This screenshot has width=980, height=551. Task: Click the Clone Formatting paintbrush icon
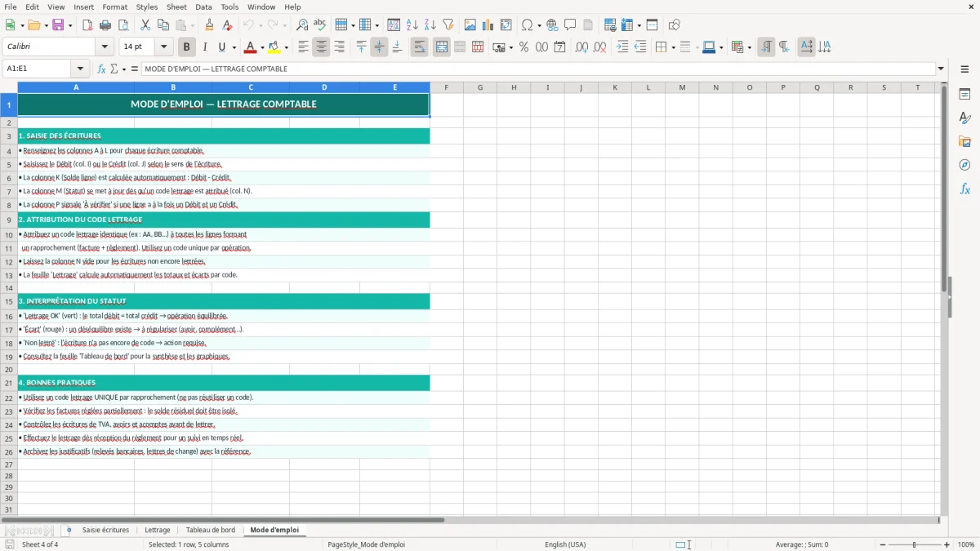[x=209, y=25]
